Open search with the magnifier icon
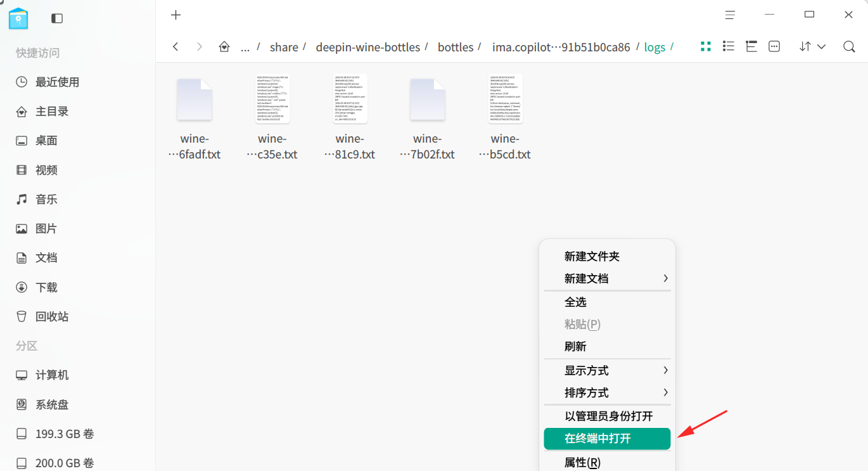The width and height of the screenshot is (868, 471). 849,46
